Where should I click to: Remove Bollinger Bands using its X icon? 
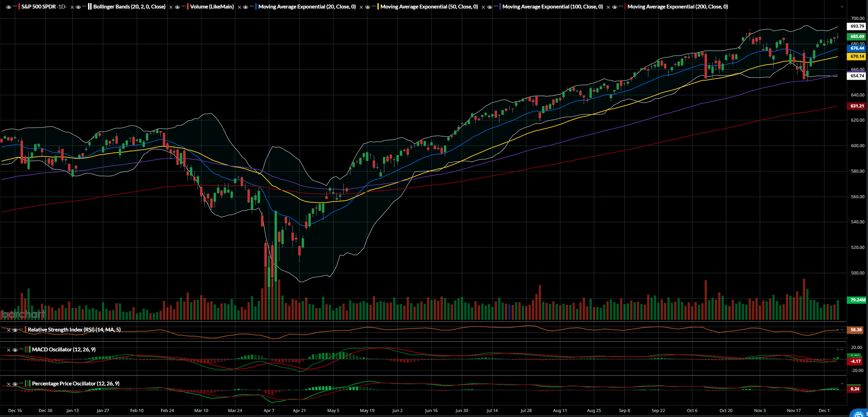(72, 7)
